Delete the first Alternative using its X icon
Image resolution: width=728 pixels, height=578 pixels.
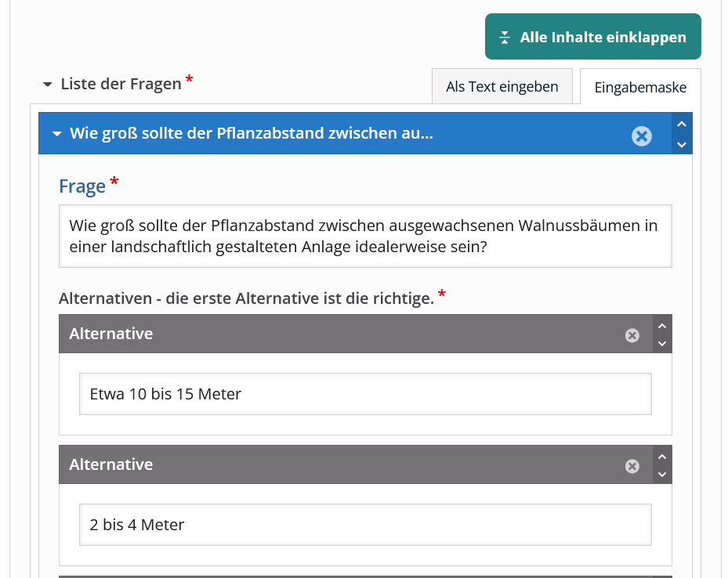(632, 335)
